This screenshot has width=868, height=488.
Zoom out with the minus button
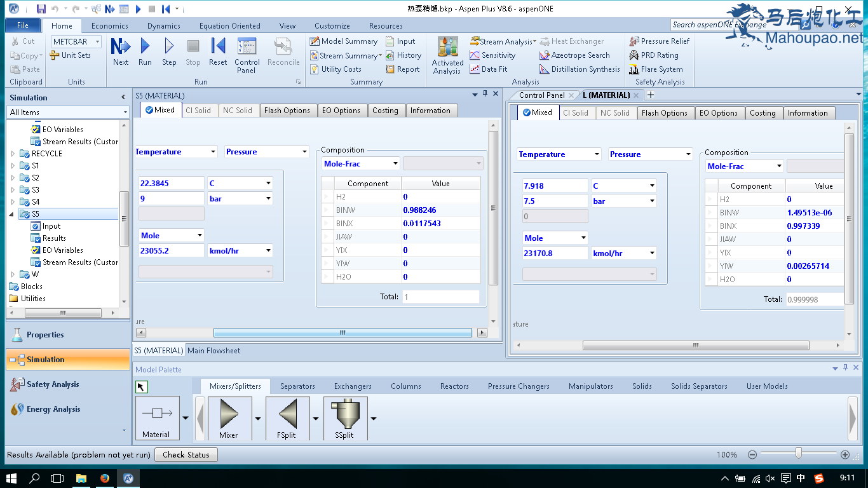tap(752, 455)
